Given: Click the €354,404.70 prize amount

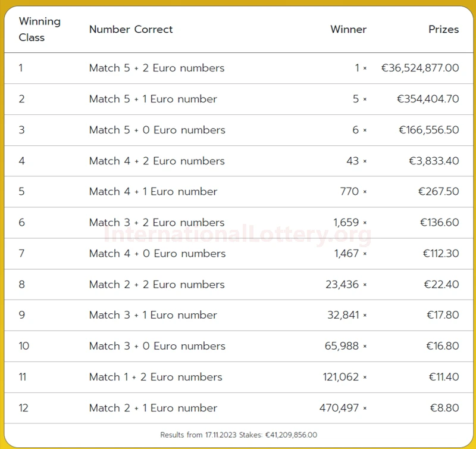Looking at the screenshot, I should click(x=428, y=99).
